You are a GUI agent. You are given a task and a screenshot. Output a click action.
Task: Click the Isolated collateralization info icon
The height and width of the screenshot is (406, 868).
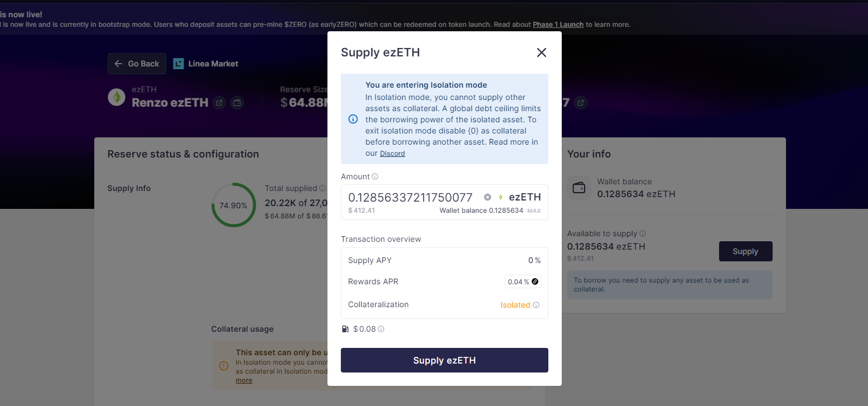(536, 305)
